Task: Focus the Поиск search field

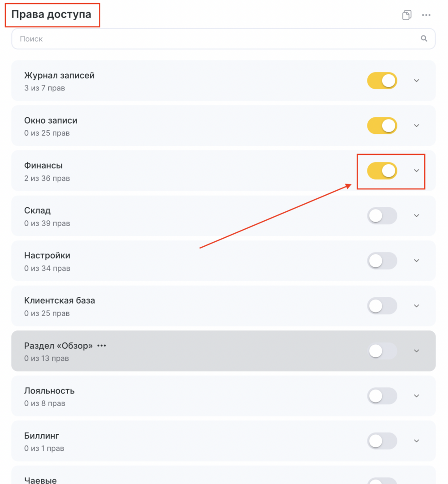Action: click(x=223, y=39)
